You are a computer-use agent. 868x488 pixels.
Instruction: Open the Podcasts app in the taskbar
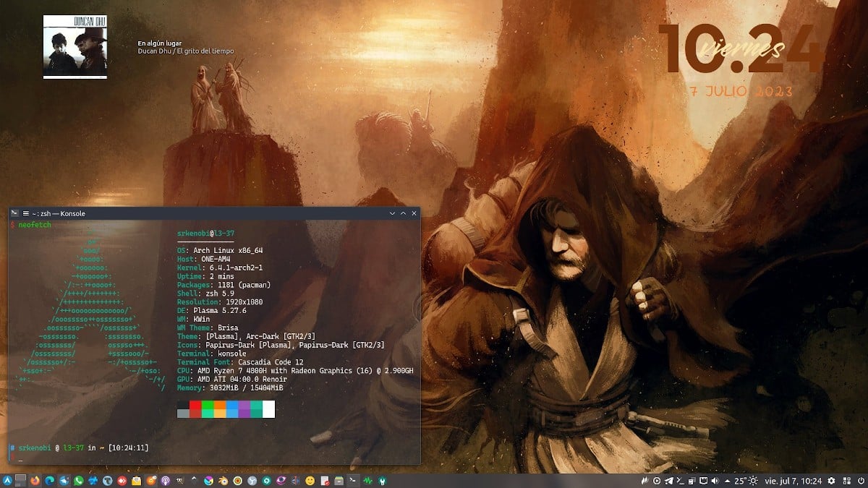pos(165,481)
